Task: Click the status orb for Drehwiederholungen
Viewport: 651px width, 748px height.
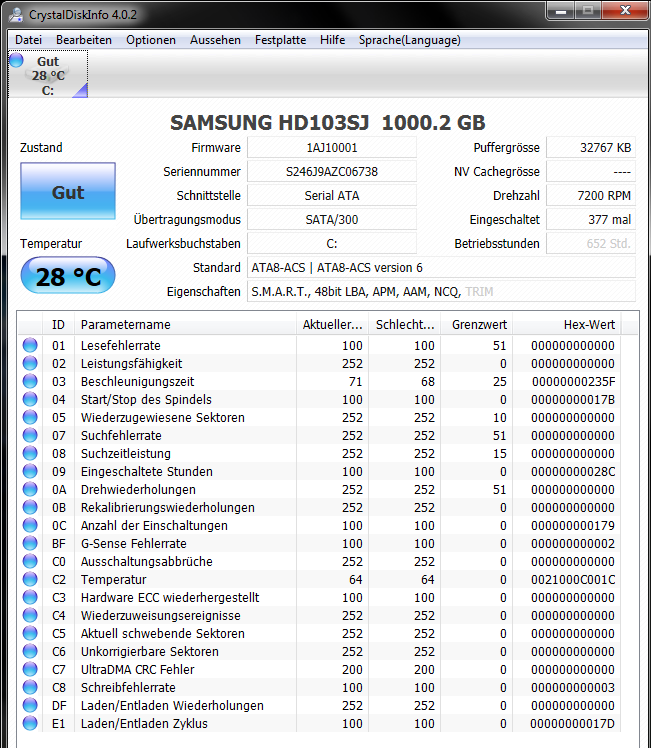Action: pos(30,489)
